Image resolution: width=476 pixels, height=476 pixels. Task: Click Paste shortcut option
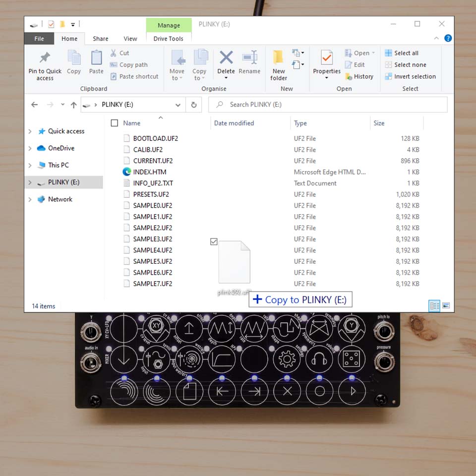134,76
